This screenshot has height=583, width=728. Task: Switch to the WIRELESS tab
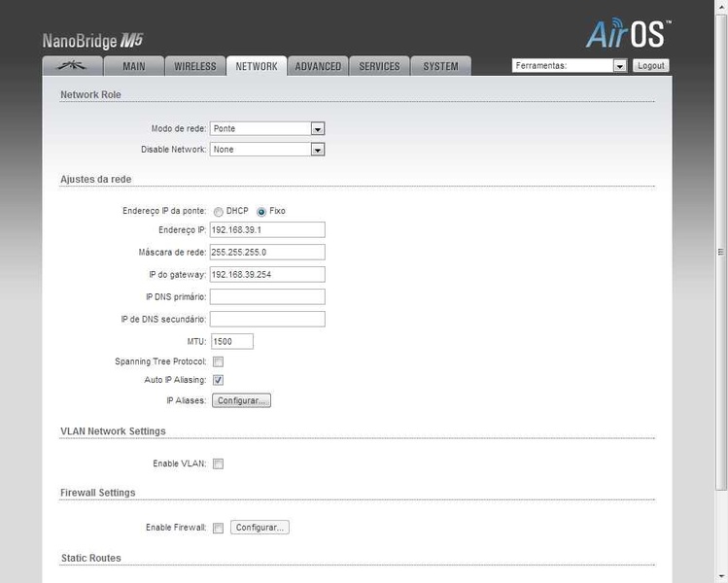tap(195, 66)
